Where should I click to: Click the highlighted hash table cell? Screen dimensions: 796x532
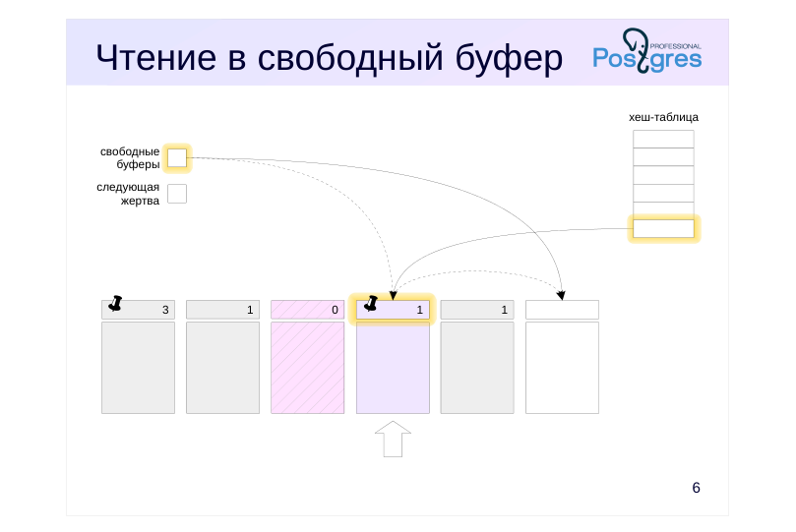(x=663, y=229)
